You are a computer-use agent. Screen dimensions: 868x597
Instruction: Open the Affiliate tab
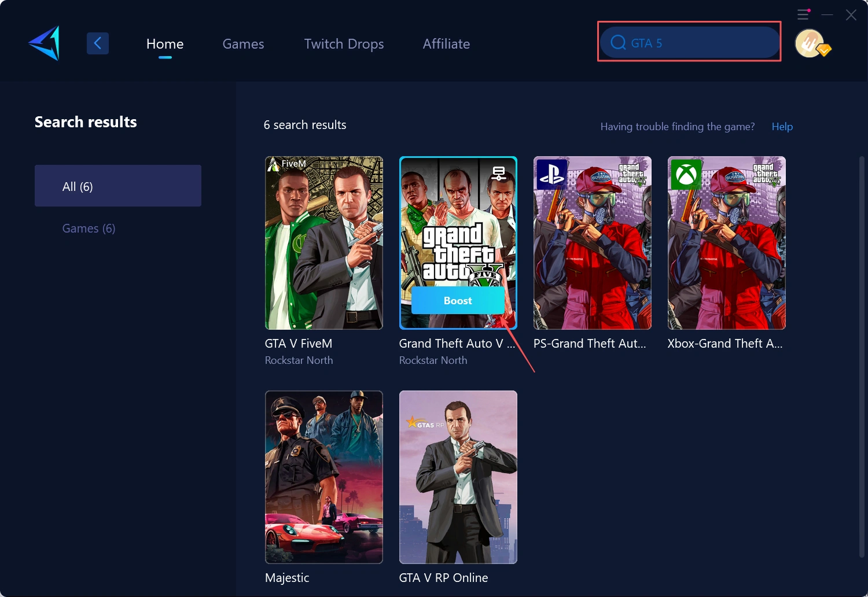click(446, 44)
